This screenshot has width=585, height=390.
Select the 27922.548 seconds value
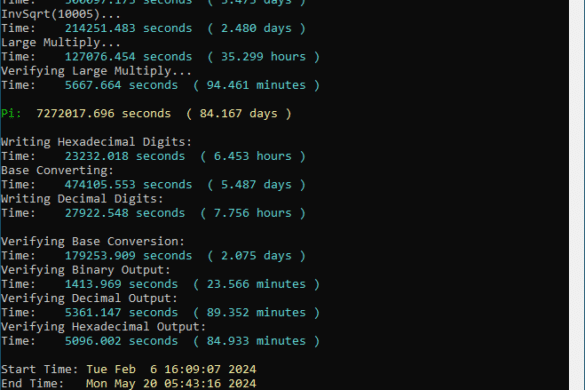(125, 213)
